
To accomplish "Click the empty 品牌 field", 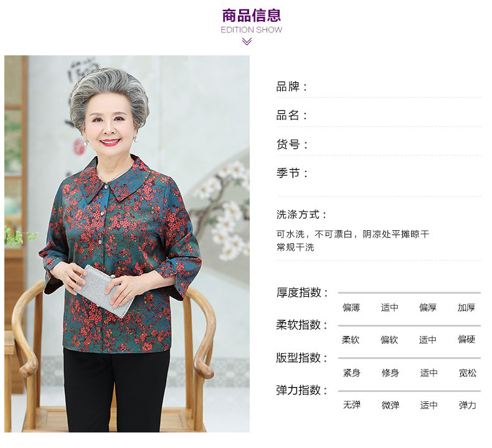I will click(x=395, y=87).
